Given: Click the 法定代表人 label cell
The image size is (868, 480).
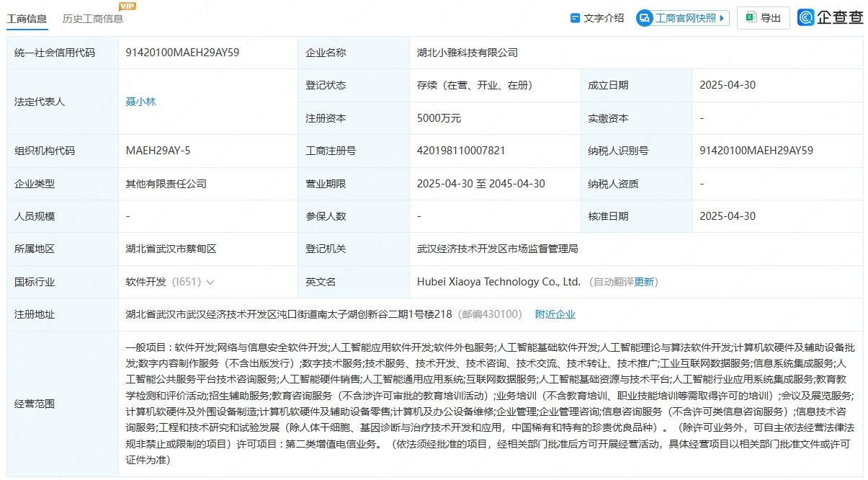Looking at the screenshot, I should coord(62,102).
